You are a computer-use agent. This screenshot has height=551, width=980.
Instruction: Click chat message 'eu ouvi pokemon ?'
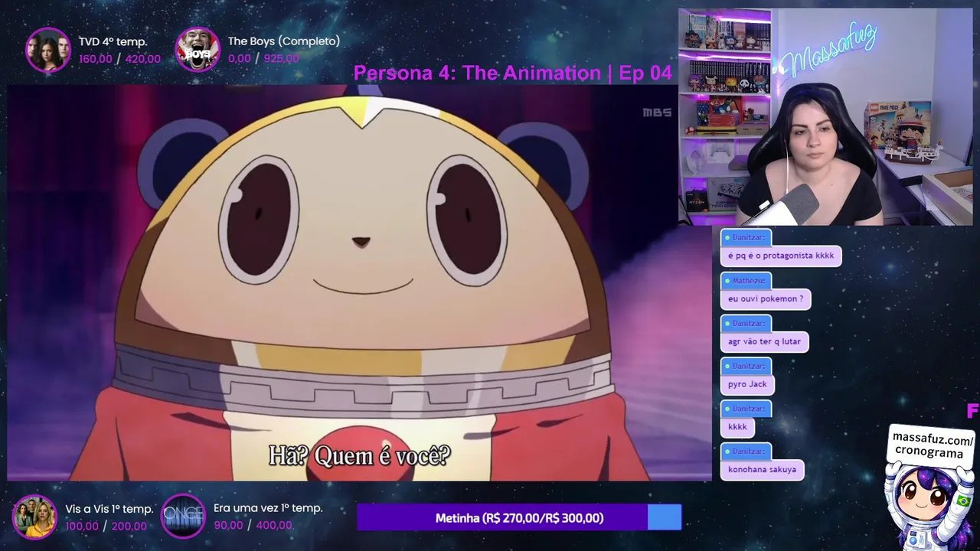pos(766,298)
